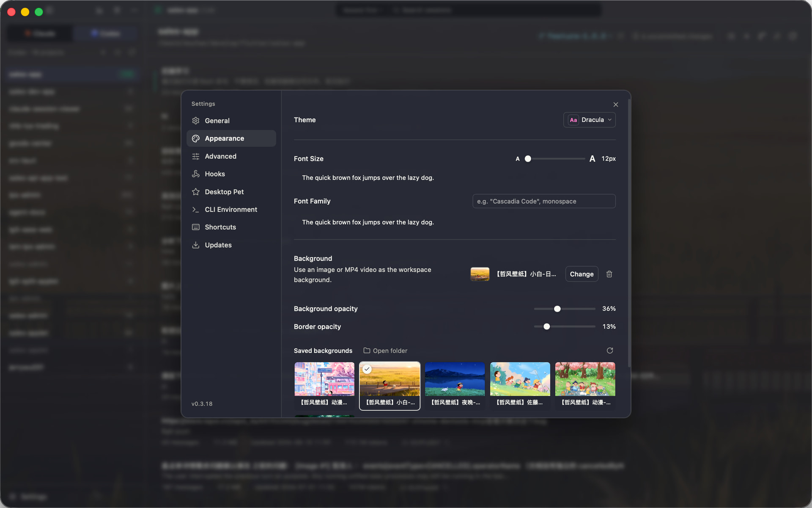Click the current background preview thumbnail
The image size is (812, 508).
[480, 274]
